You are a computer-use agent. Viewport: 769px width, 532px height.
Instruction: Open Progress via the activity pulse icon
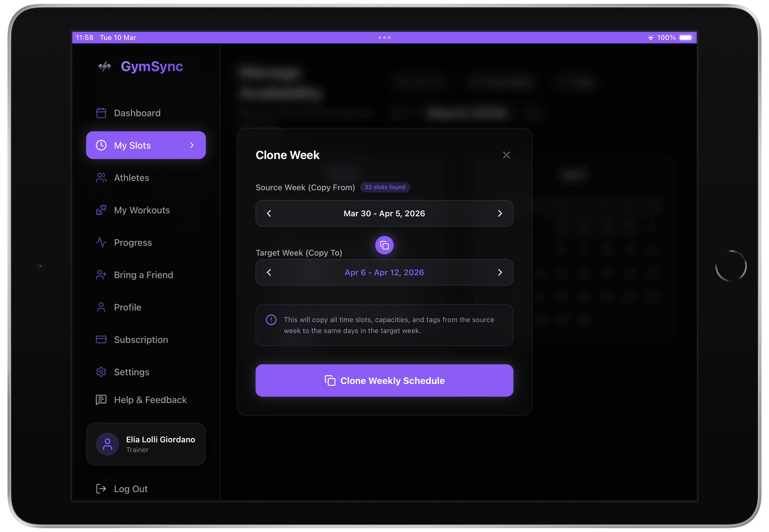point(101,242)
